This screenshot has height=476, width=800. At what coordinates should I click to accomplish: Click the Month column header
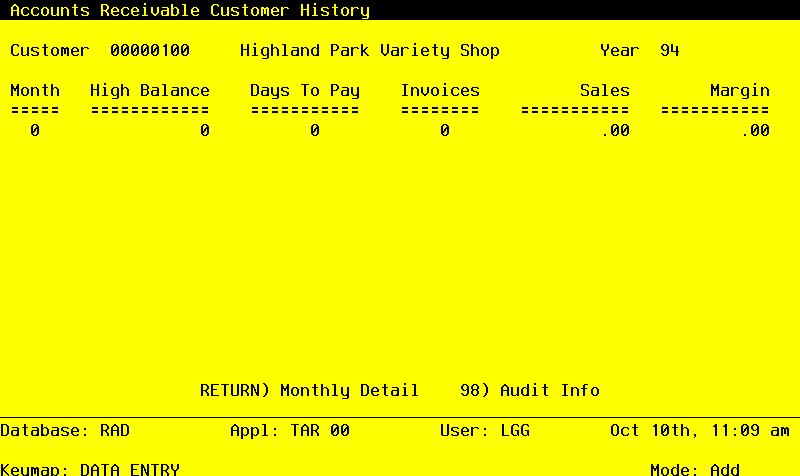point(35,90)
